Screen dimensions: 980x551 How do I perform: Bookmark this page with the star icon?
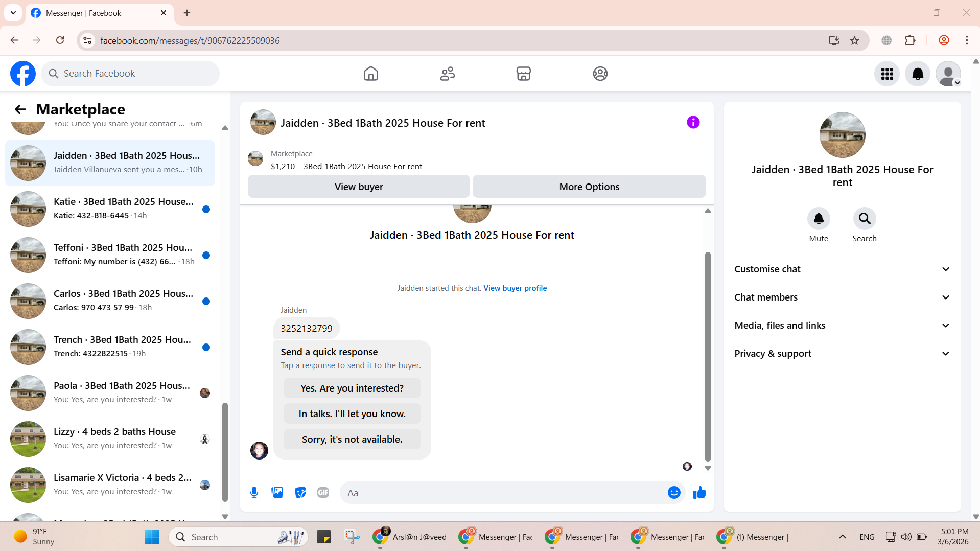pyautogui.click(x=854, y=40)
